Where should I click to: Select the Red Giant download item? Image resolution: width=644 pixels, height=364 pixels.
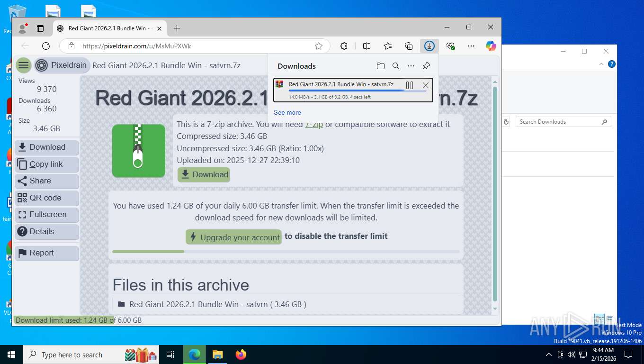tap(353, 90)
